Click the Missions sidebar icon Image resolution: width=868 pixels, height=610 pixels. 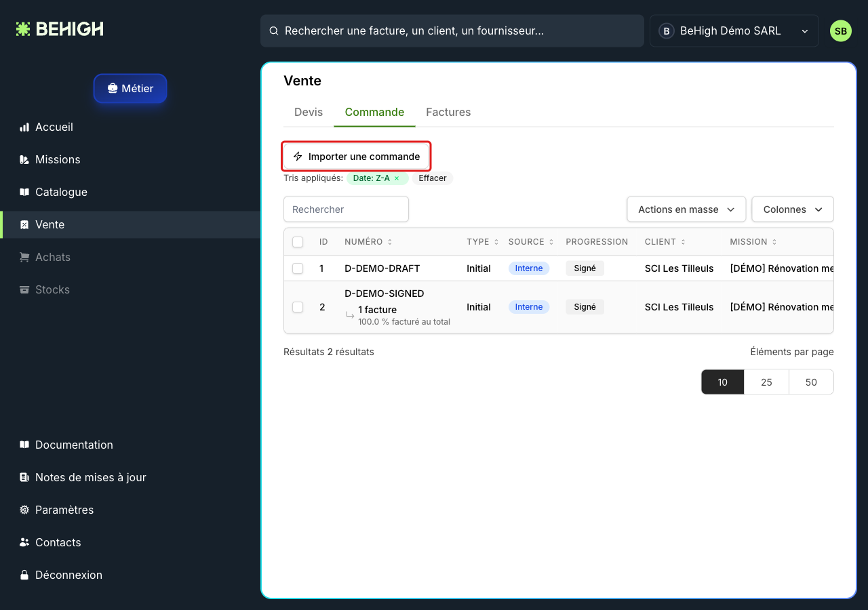[24, 160]
